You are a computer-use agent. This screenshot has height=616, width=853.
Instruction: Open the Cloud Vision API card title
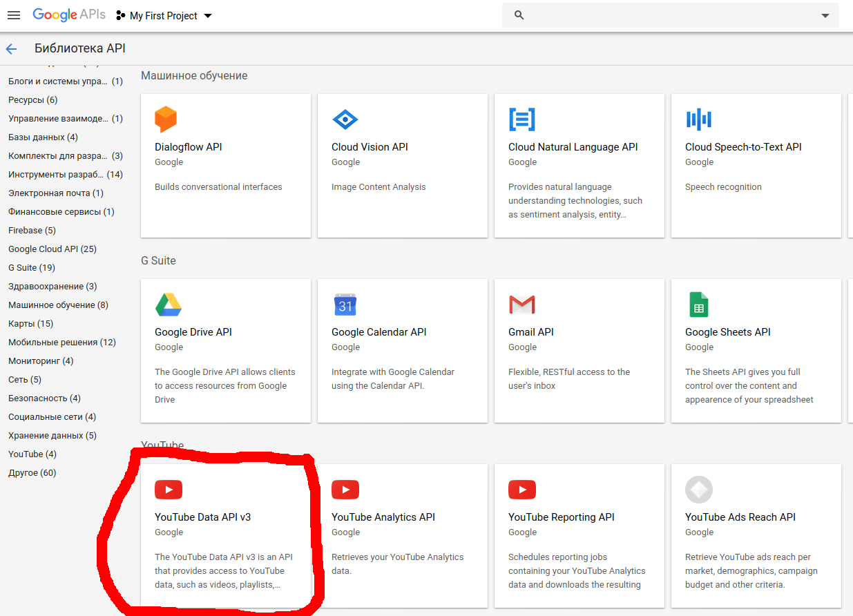click(370, 147)
